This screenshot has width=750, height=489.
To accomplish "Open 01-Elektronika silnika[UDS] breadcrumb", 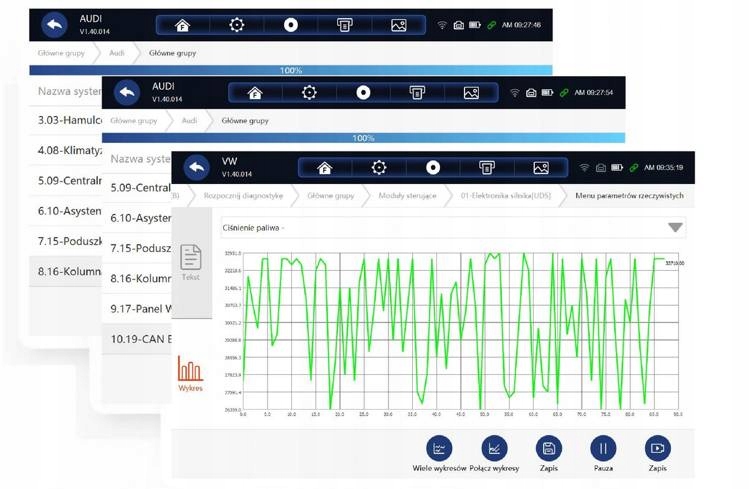I will pos(506,196).
